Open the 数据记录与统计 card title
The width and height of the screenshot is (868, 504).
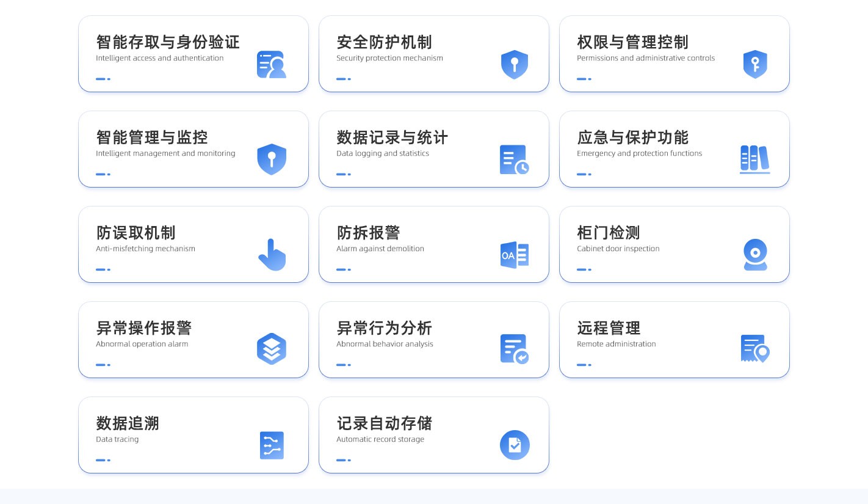(x=392, y=137)
